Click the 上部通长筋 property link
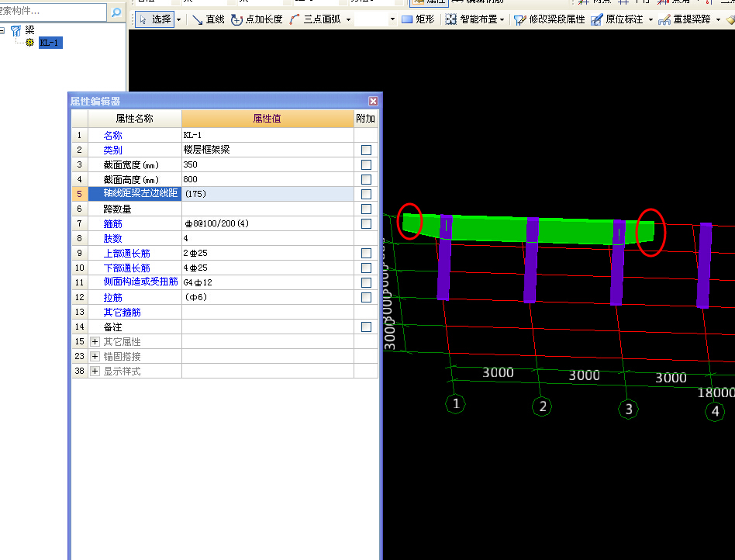The width and height of the screenshot is (735, 560). (126, 254)
